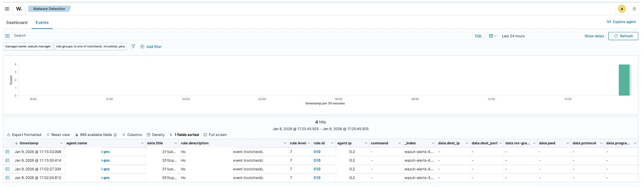Click the Wazuh logo home icon
This screenshot has height=187, width=644.
(x=19, y=9)
